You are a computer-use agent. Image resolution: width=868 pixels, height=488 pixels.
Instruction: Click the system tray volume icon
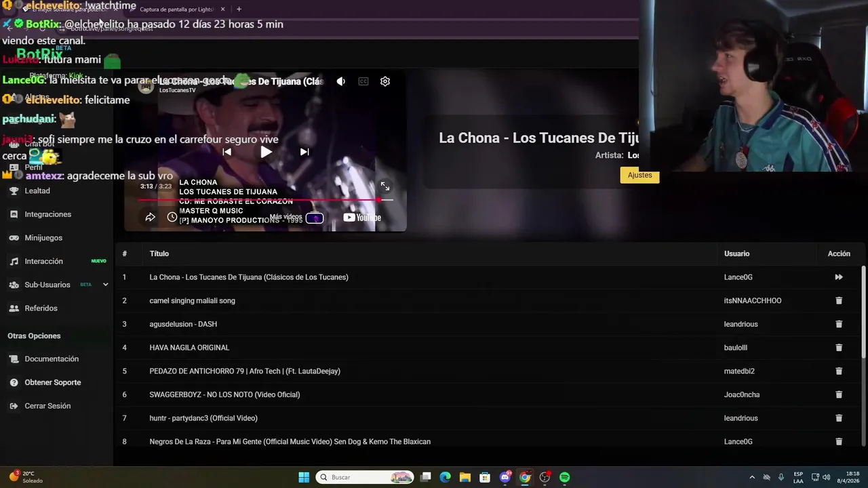tap(826, 477)
